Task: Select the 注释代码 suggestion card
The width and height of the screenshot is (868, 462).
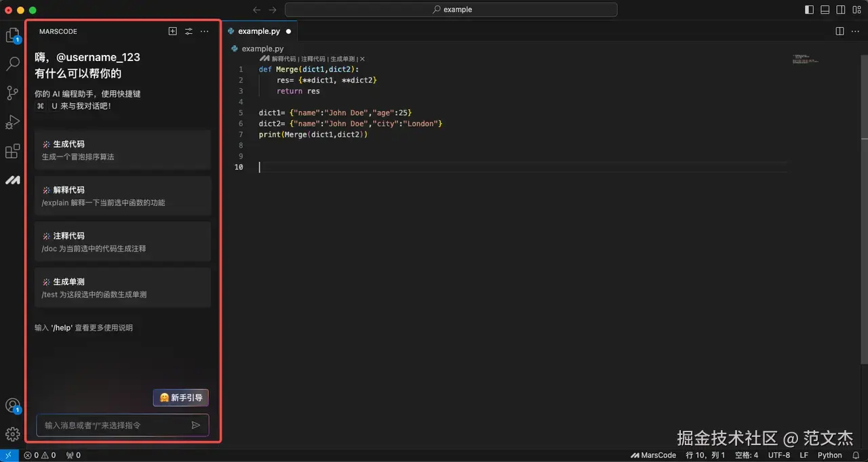Action: click(x=123, y=242)
